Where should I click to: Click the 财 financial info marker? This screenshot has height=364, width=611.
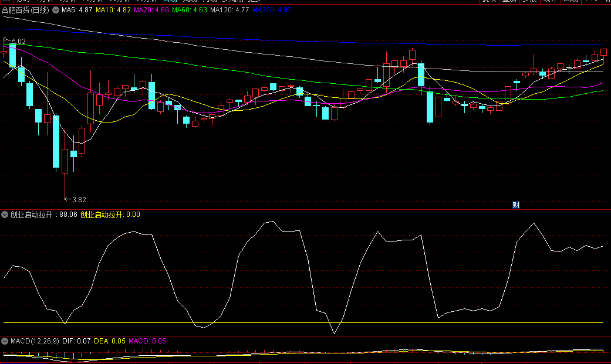coord(516,205)
